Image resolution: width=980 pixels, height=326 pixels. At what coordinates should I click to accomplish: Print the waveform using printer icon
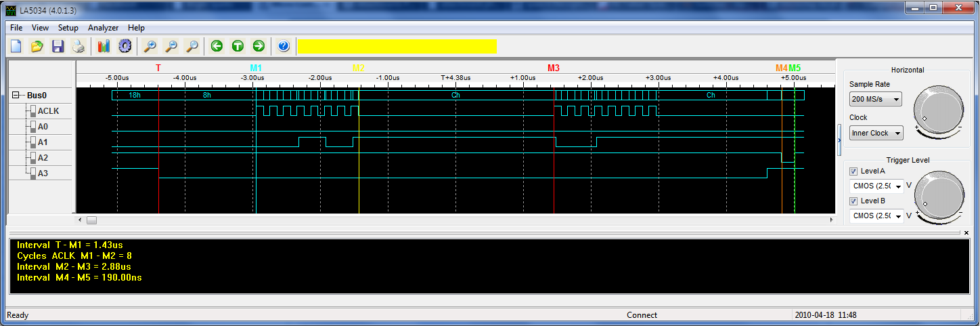click(79, 46)
